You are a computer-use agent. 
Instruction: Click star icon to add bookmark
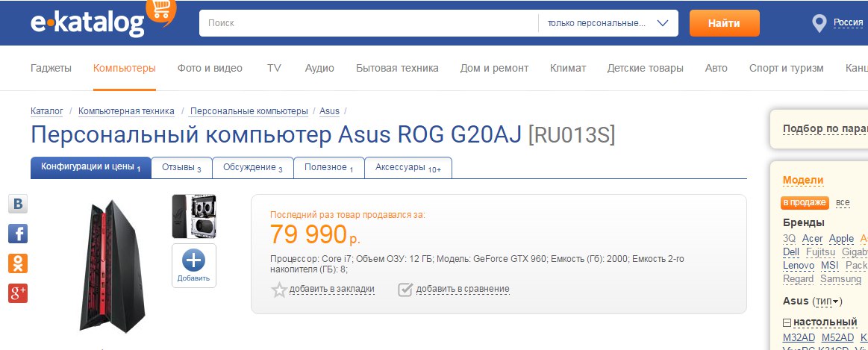coord(279,290)
